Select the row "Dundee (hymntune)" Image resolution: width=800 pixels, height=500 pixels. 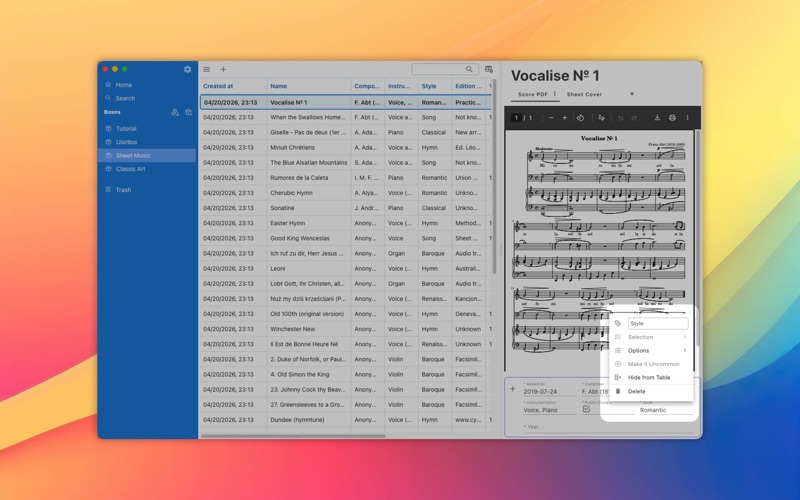[345, 420]
